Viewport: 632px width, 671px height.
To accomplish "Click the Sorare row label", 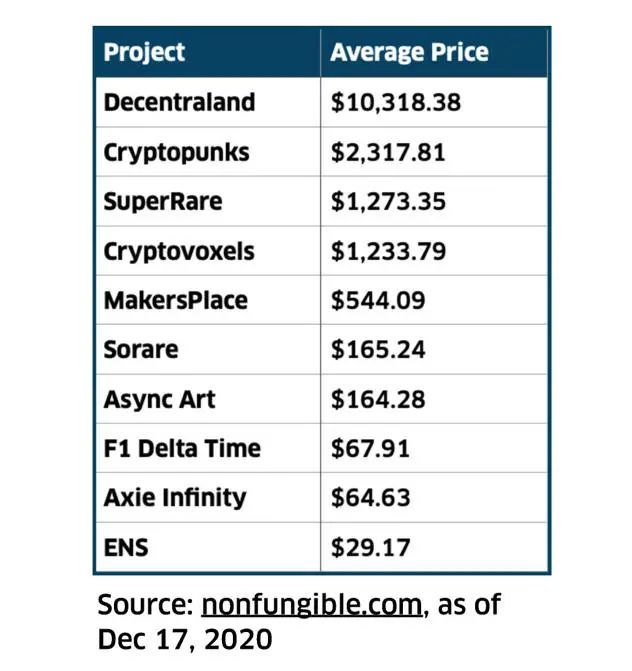I will point(141,350).
